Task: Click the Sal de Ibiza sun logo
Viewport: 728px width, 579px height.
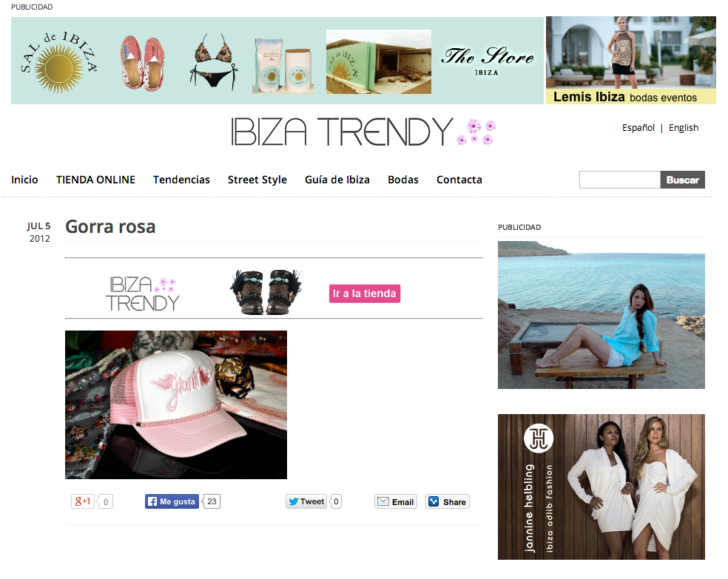Action: click(x=58, y=62)
